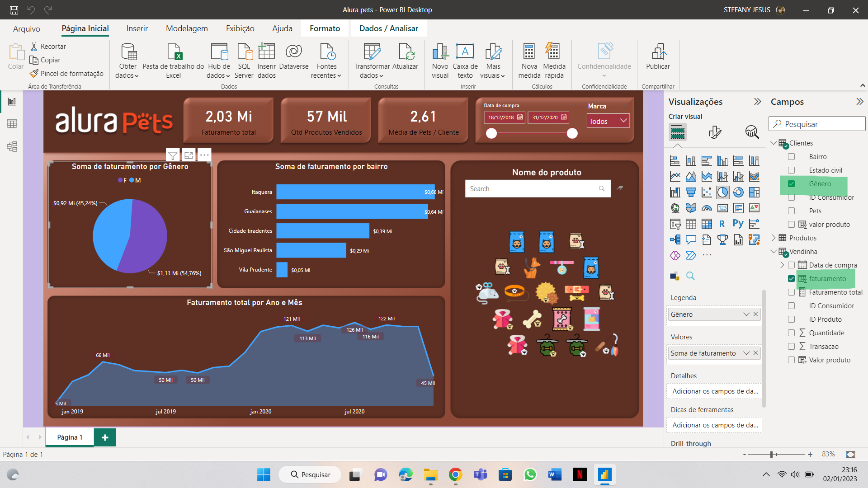Pick the funnel chart visual

coord(691,192)
